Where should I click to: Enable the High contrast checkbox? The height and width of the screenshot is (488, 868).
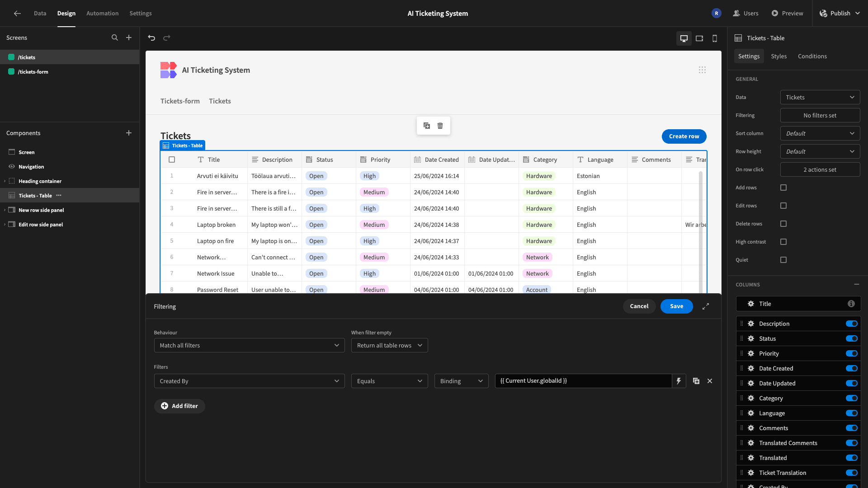click(x=783, y=242)
